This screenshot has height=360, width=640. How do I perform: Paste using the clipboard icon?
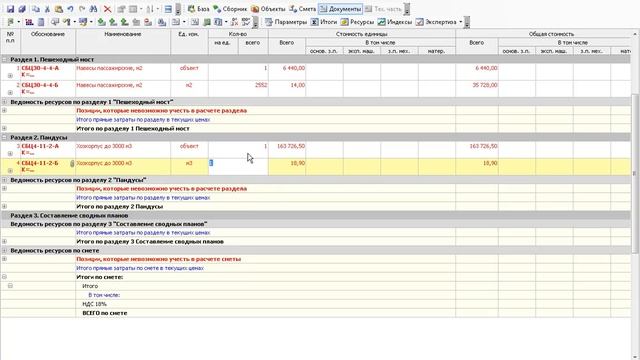pyautogui.click(x=59, y=9)
